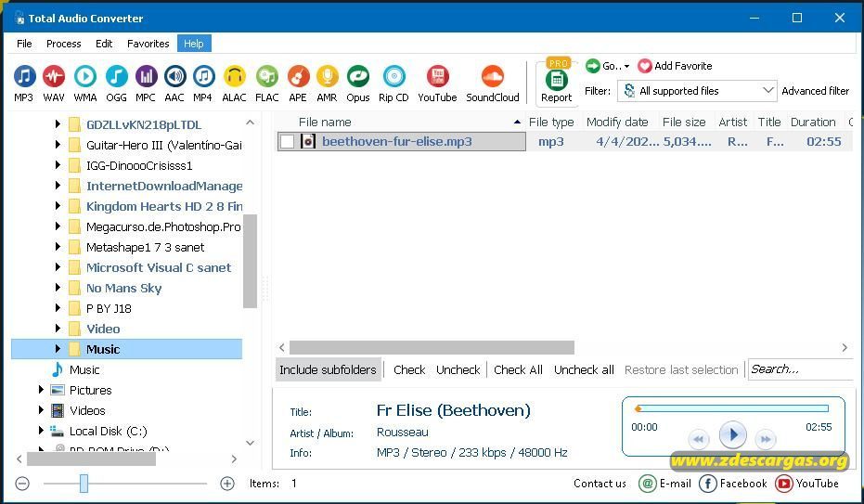Zoom in with the plus icon
This screenshot has height=504, width=864.
coord(227,484)
